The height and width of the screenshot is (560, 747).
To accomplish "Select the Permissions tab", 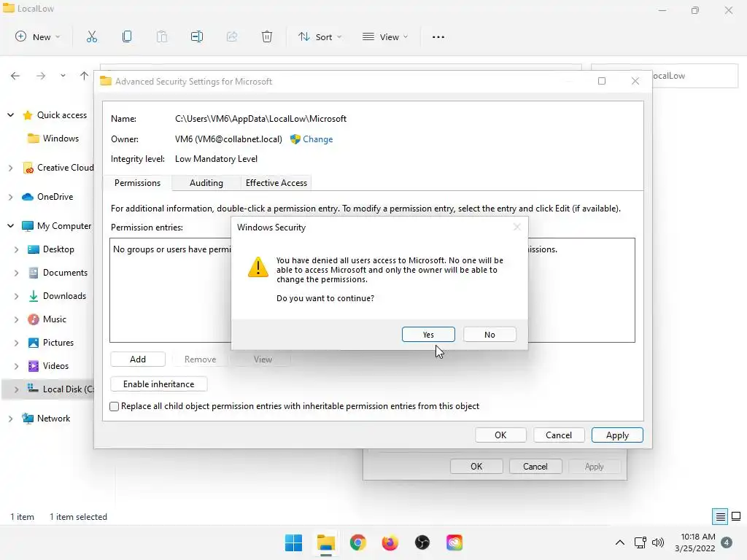I will pyautogui.click(x=137, y=183).
